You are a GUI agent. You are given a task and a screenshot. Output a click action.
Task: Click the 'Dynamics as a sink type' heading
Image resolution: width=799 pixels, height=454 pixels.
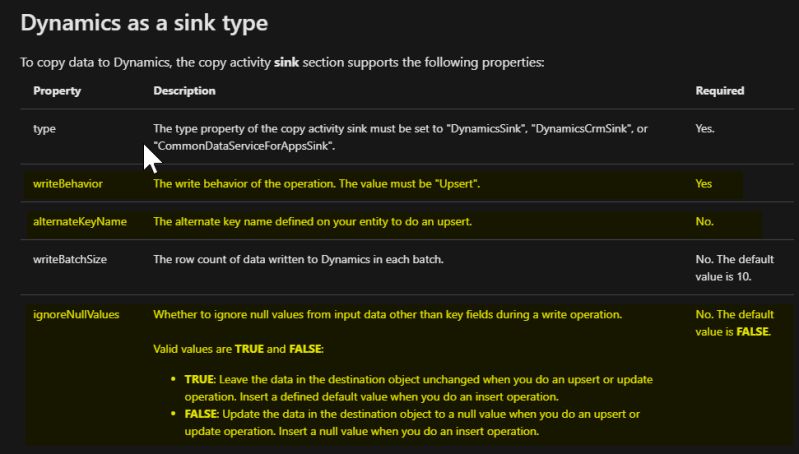click(144, 20)
